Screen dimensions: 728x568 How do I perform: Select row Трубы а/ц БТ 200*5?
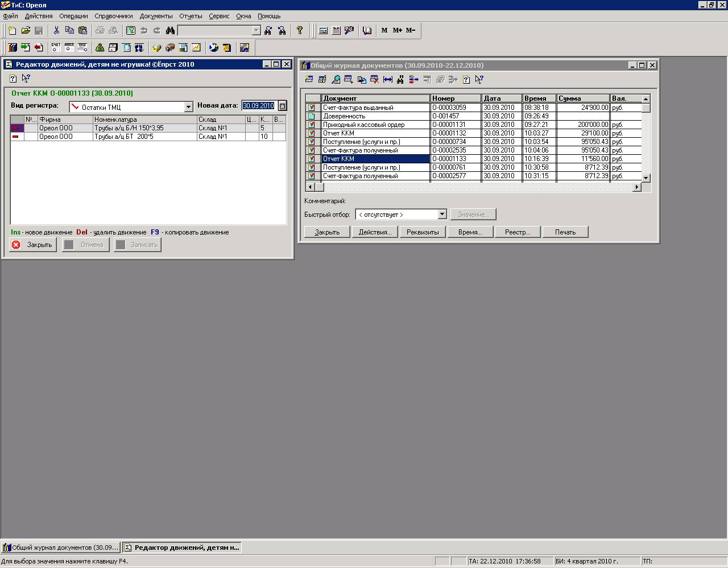[x=148, y=137]
